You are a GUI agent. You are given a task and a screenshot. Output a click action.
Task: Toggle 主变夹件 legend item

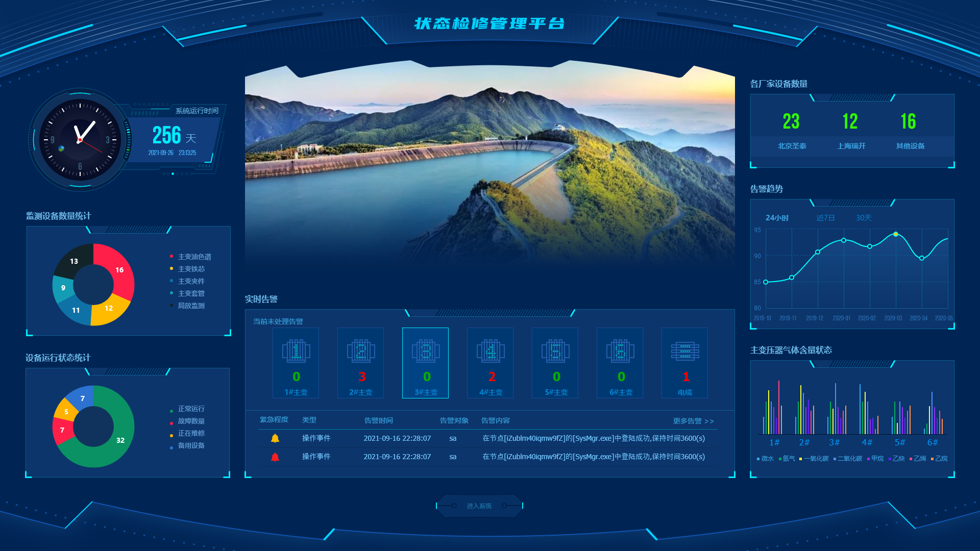pos(187,281)
